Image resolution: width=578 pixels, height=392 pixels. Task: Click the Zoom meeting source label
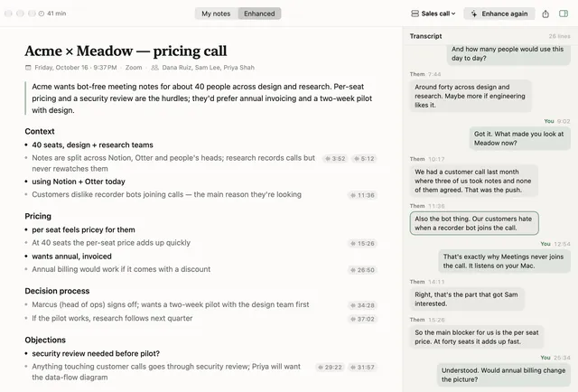pos(134,68)
